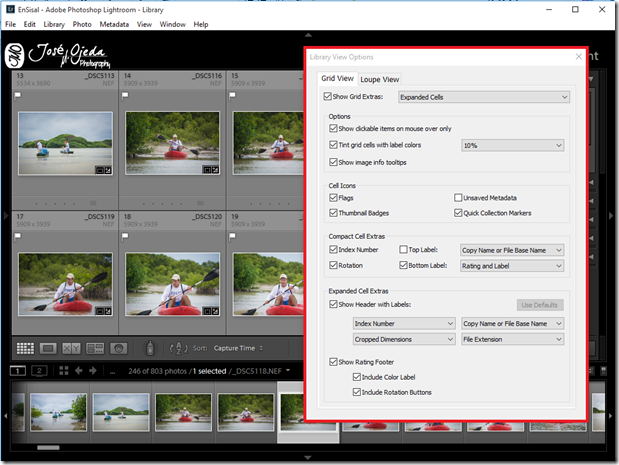Switch to Loupe View tab
Screen dimensions: 619x465
click(x=380, y=79)
